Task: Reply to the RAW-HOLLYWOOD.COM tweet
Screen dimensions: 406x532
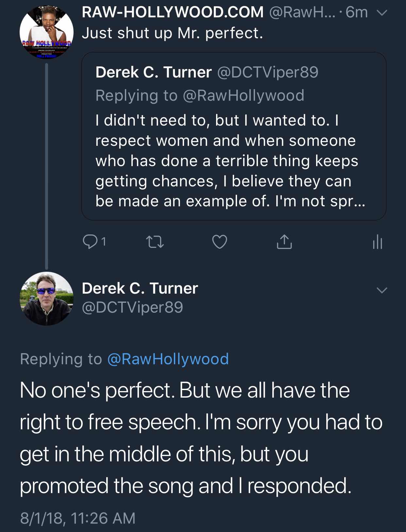Action: (x=89, y=242)
